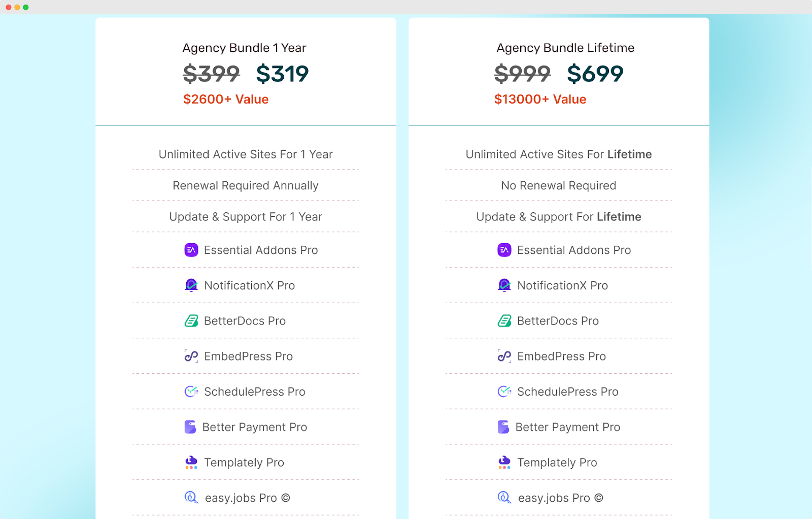Click BetterDocs Pro text in Lifetime bundle
Viewport: 812px width, 519px height.
point(558,321)
